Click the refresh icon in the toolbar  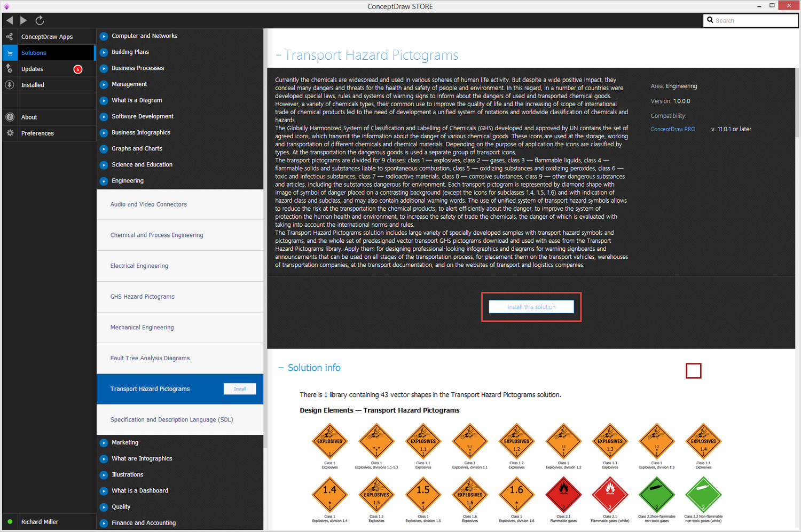coord(40,20)
